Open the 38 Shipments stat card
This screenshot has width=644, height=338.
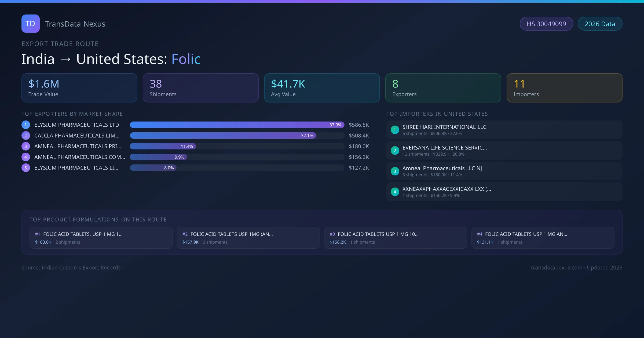coord(200,88)
